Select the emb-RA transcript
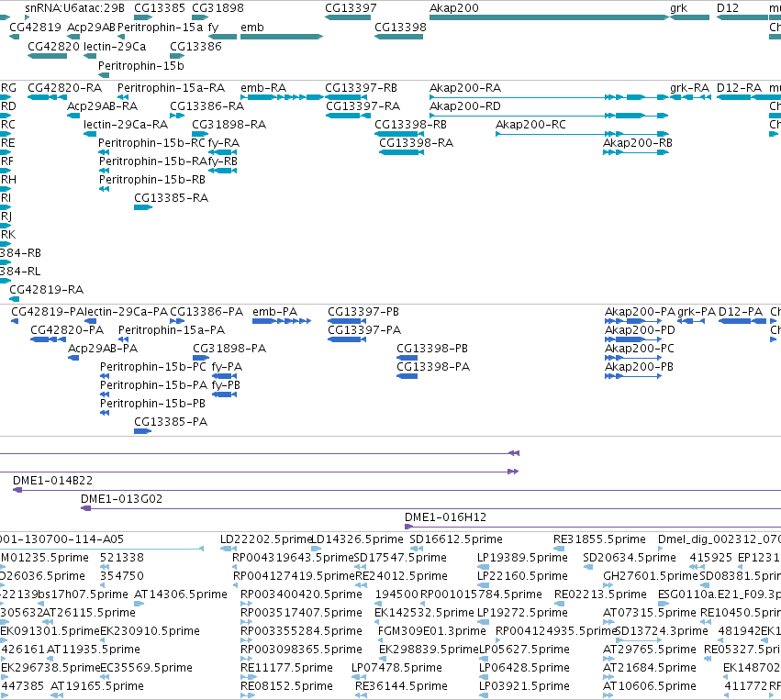The image size is (781, 700). click(x=282, y=97)
